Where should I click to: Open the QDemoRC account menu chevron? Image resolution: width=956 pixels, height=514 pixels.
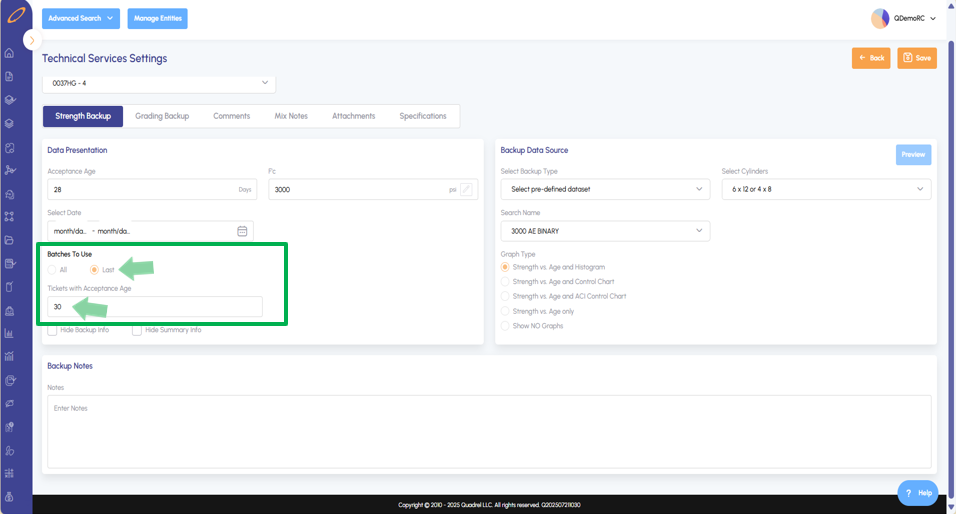pyautogui.click(x=933, y=19)
